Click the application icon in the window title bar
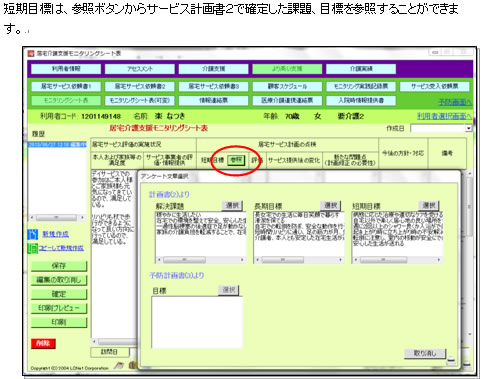The width and height of the screenshot is (483, 379). point(31,54)
